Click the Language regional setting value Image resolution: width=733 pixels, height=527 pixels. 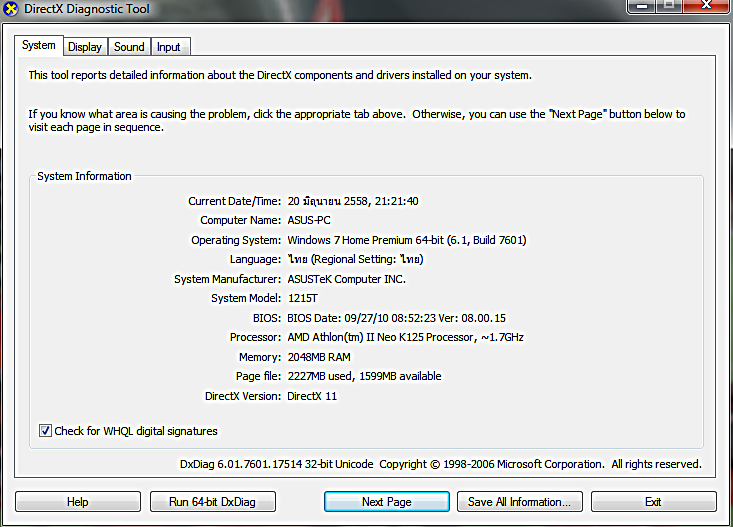click(355, 260)
